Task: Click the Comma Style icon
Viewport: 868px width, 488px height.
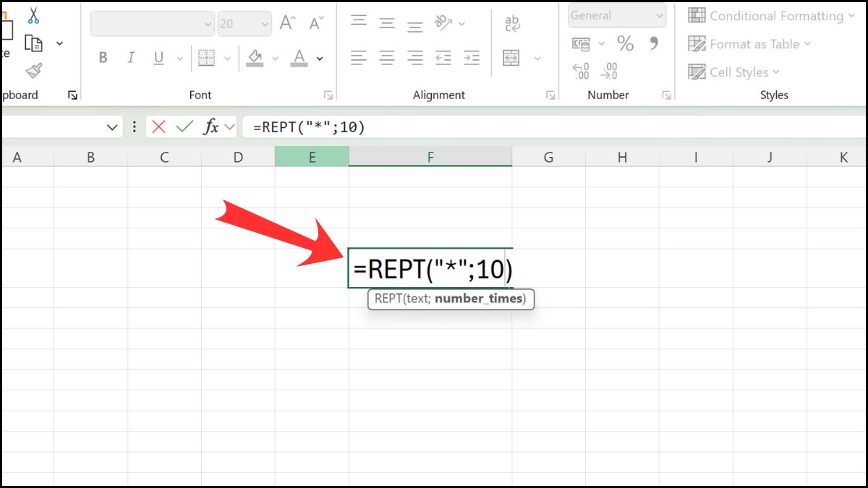Action: pyautogui.click(x=655, y=43)
